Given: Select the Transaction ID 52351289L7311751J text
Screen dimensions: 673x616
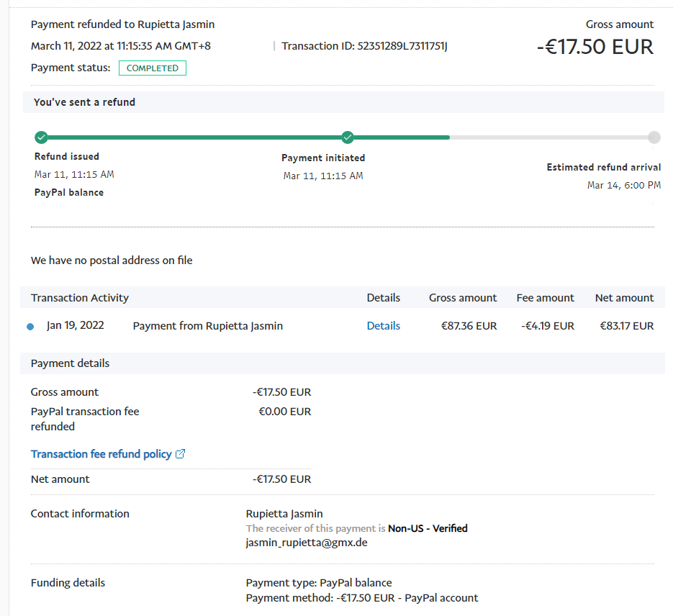Looking at the screenshot, I should (365, 46).
